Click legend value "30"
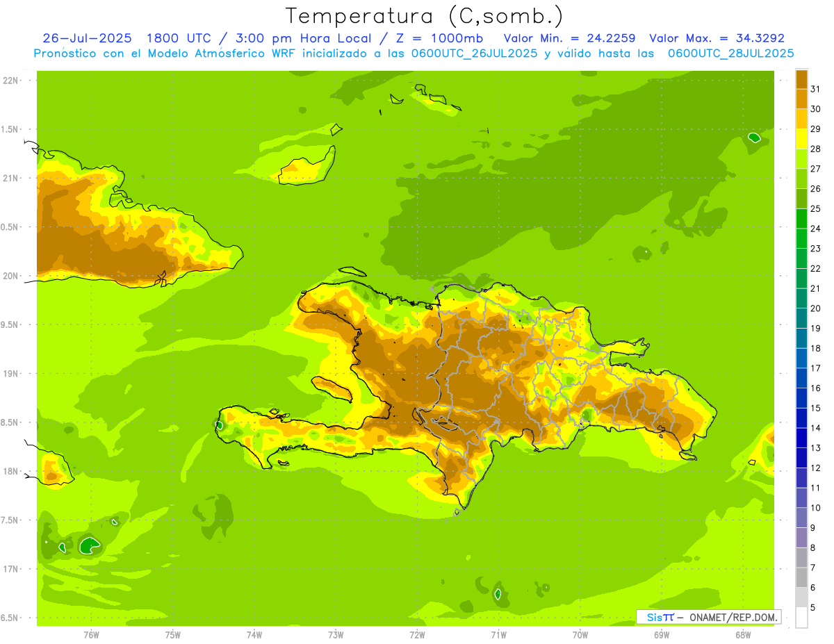Viewport: 834px width, 644px height. 815,108
